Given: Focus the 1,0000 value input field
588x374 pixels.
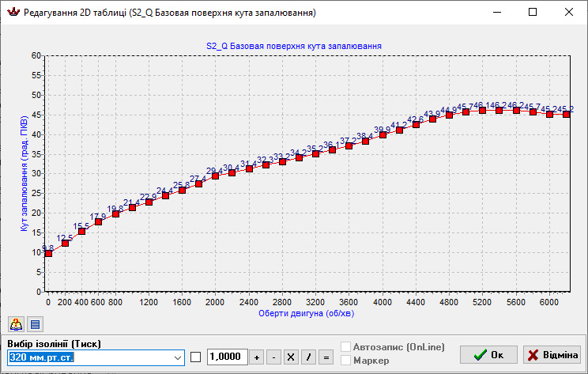Looking at the screenshot, I should pyautogui.click(x=228, y=357).
